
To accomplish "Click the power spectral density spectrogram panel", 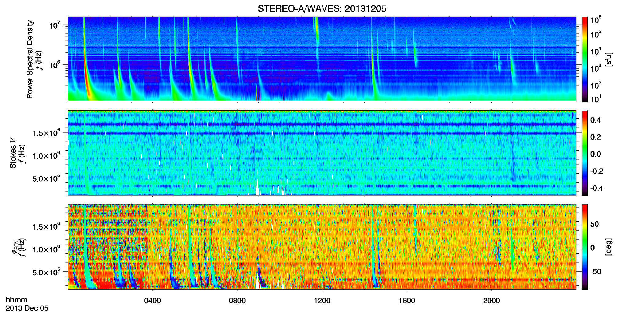I will (322, 59).
